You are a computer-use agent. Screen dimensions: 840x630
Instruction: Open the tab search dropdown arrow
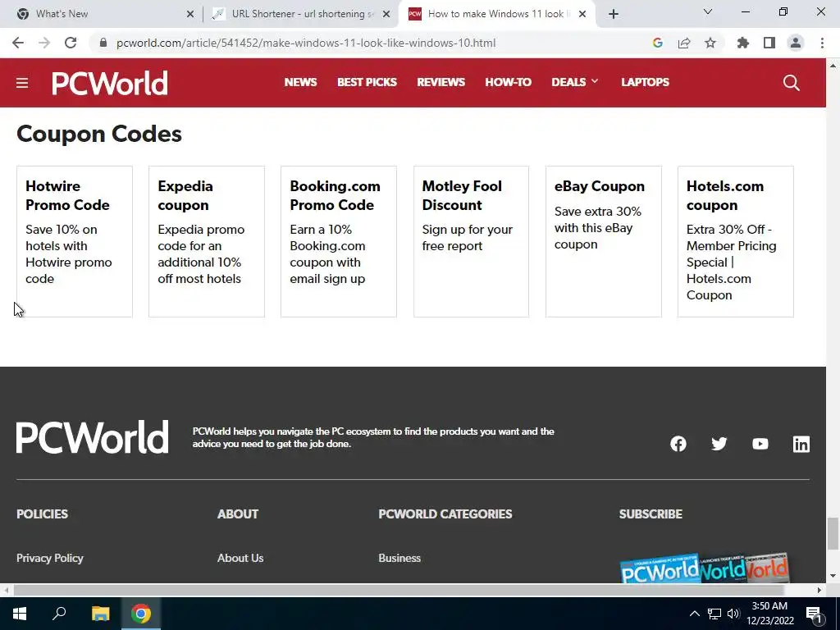point(708,11)
